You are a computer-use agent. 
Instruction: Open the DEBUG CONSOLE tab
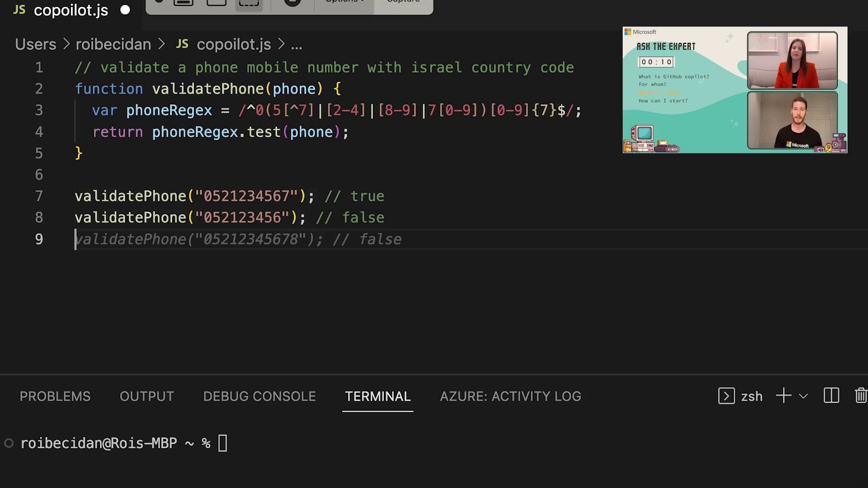[259, 396]
